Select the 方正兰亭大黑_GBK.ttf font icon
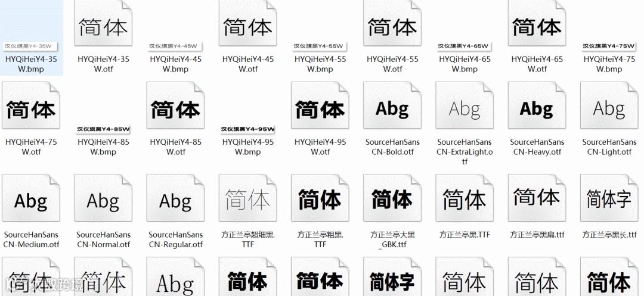 click(x=392, y=198)
